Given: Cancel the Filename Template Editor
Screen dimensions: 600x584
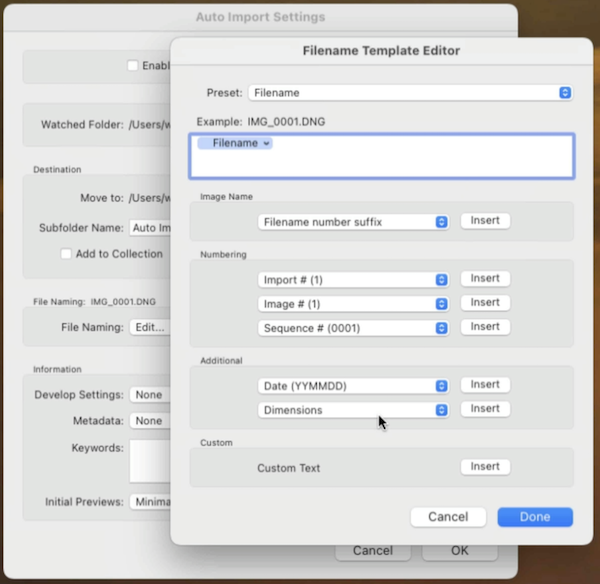Looking at the screenshot, I should tap(448, 517).
